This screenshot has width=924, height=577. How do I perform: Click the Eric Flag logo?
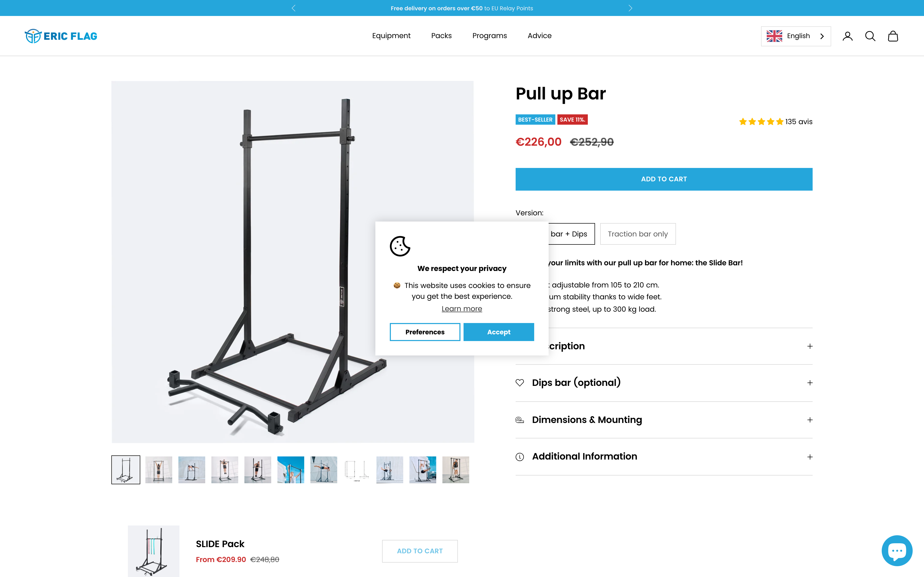60,36
